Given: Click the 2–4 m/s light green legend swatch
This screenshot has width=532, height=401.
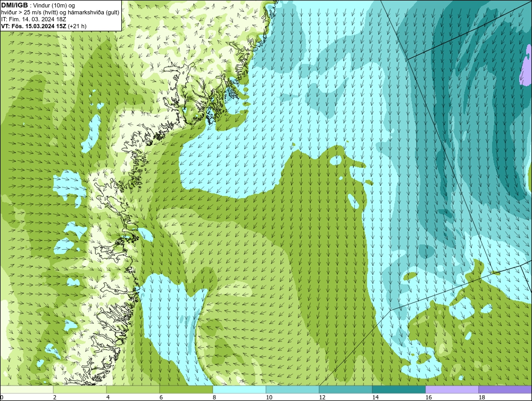Looking at the screenshot, I should click(80, 389).
